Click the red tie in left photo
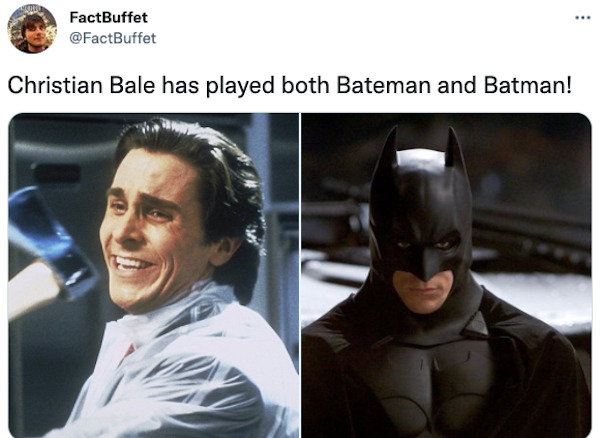Screen dimensions: 600x438 tap(127, 354)
